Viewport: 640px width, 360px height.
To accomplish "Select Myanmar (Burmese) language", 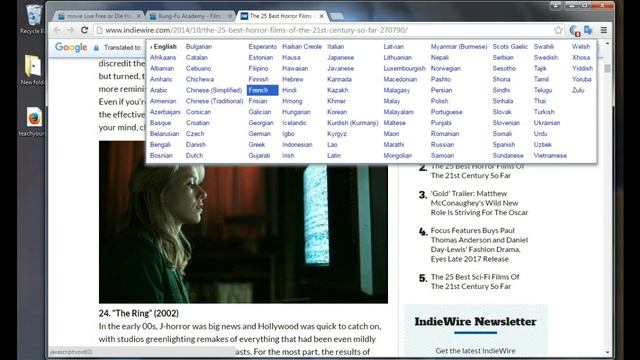I will 459,47.
